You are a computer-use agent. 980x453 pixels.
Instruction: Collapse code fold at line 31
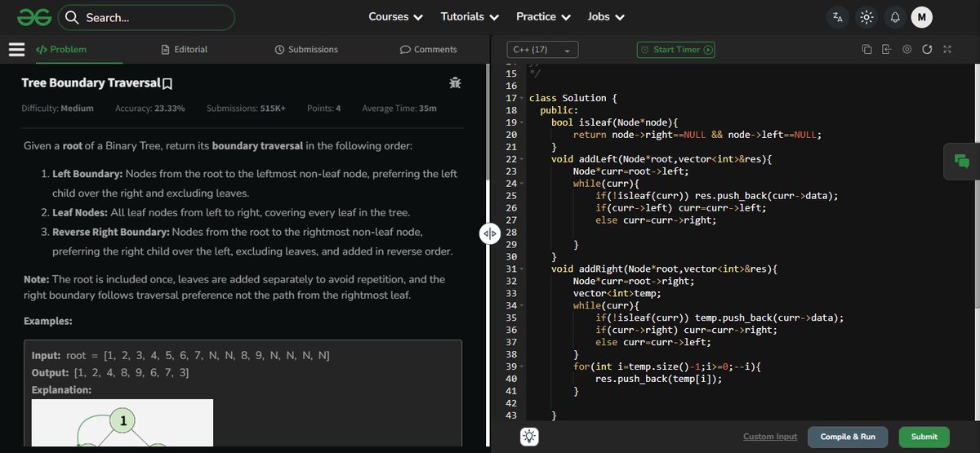tap(521, 269)
